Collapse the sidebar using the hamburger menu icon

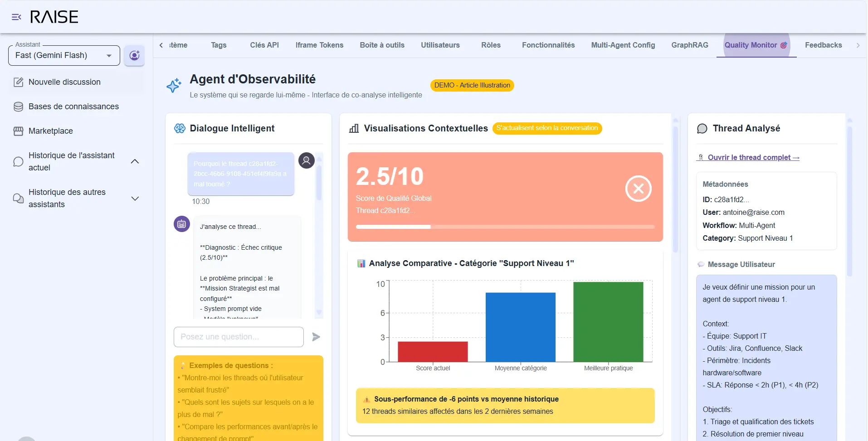point(16,17)
